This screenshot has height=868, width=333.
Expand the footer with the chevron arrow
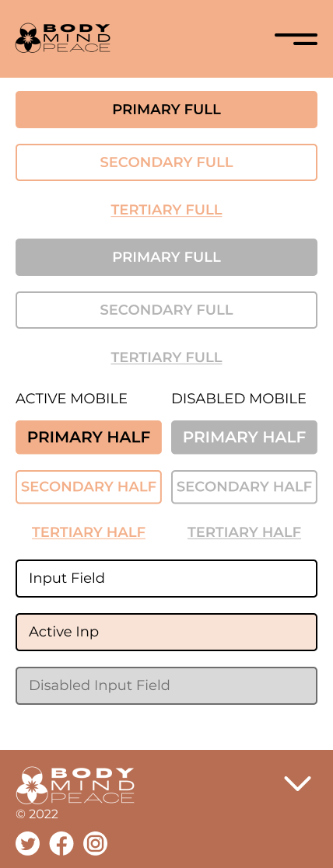point(297,783)
